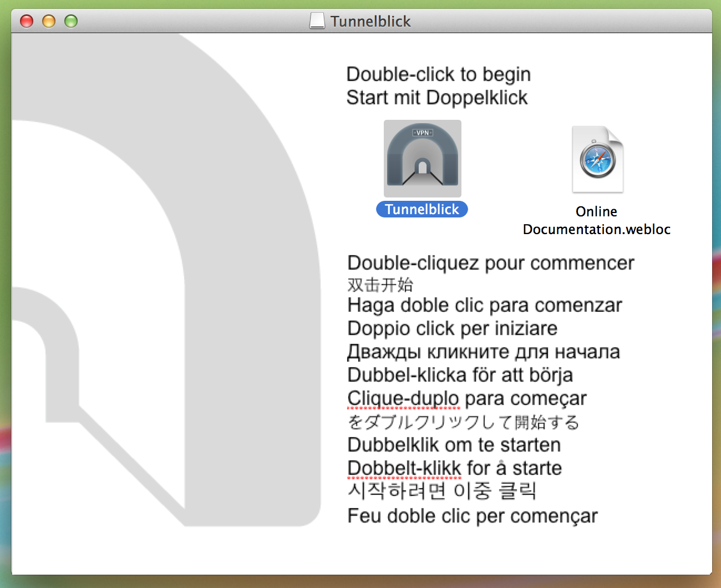This screenshot has height=588, width=721.
Task: Click the "Double-cliquez pour commencer" line
Action: tap(491, 263)
